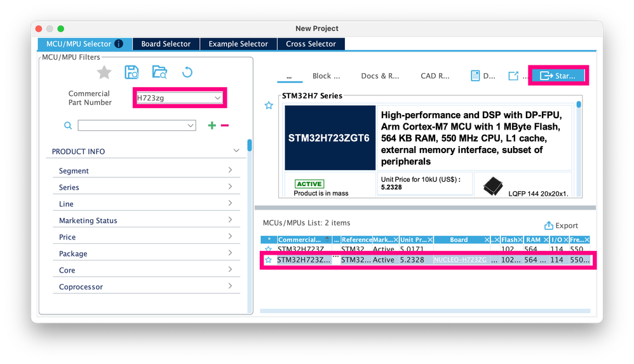Click the pink minus remove filter icon

[225, 125]
